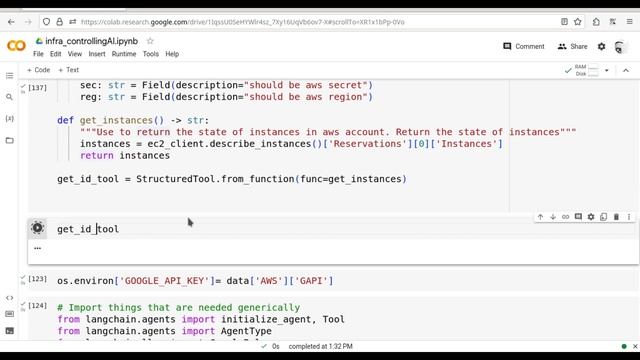
Task: Open Colab settings gear
Action: pos(602,47)
